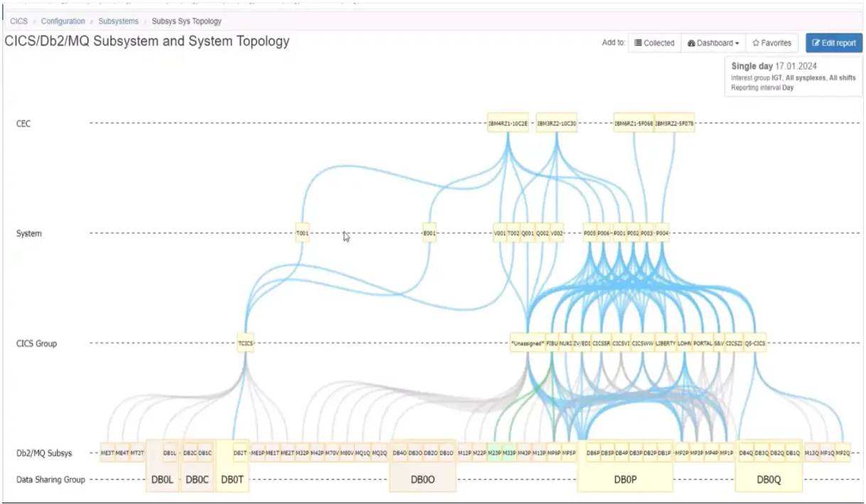
Task: Select the green M23P subsystem node
Action: click(x=495, y=453)
